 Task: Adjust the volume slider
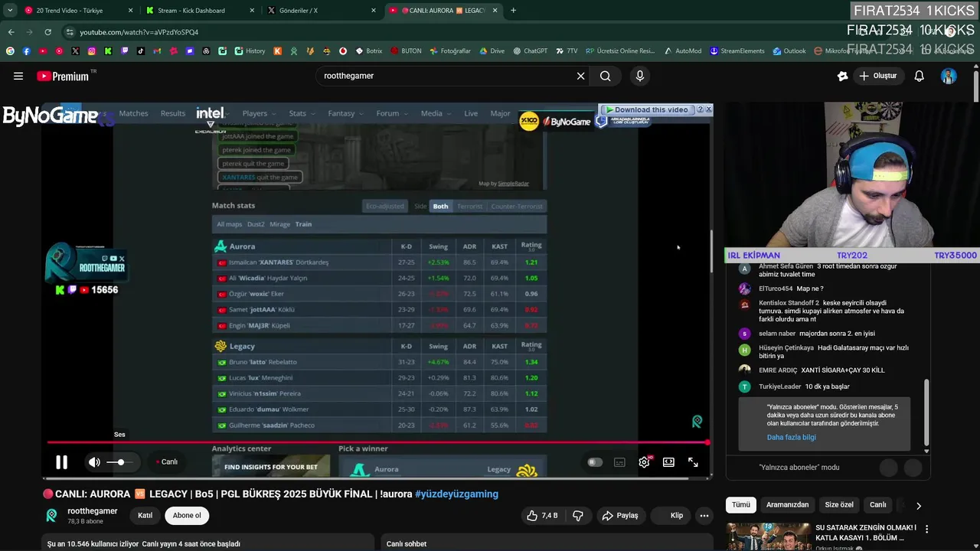click(x=120, y=462)
